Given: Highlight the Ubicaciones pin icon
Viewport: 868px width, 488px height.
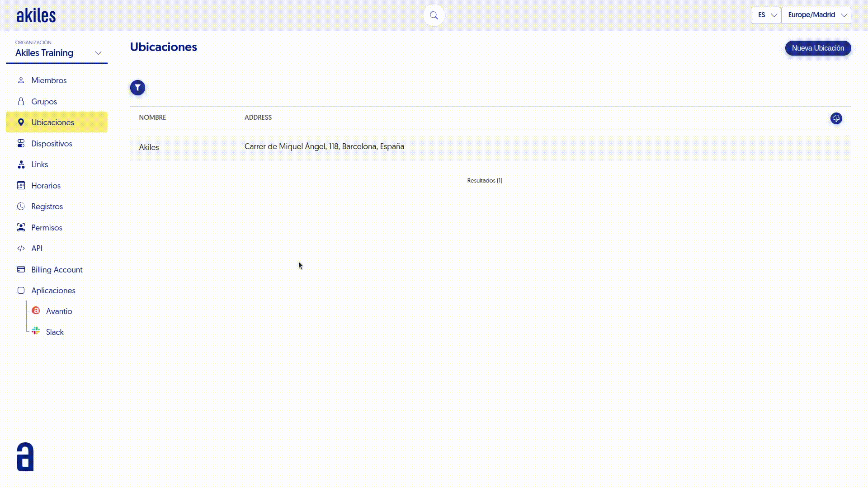Looking at the screenshot, I should click(21, 122).
